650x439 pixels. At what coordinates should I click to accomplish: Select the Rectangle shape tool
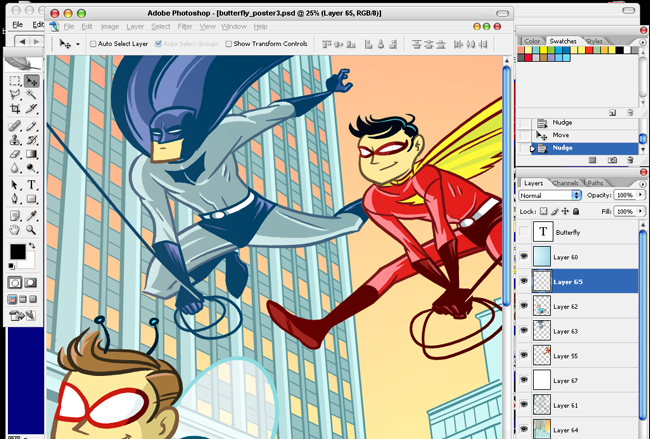coord(32,199)
